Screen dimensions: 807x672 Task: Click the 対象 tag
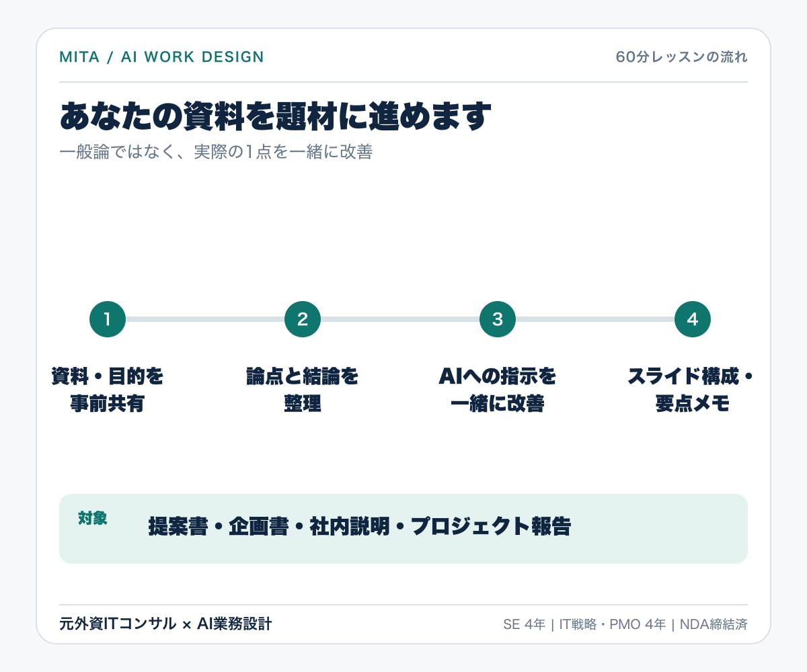(93, 519)
